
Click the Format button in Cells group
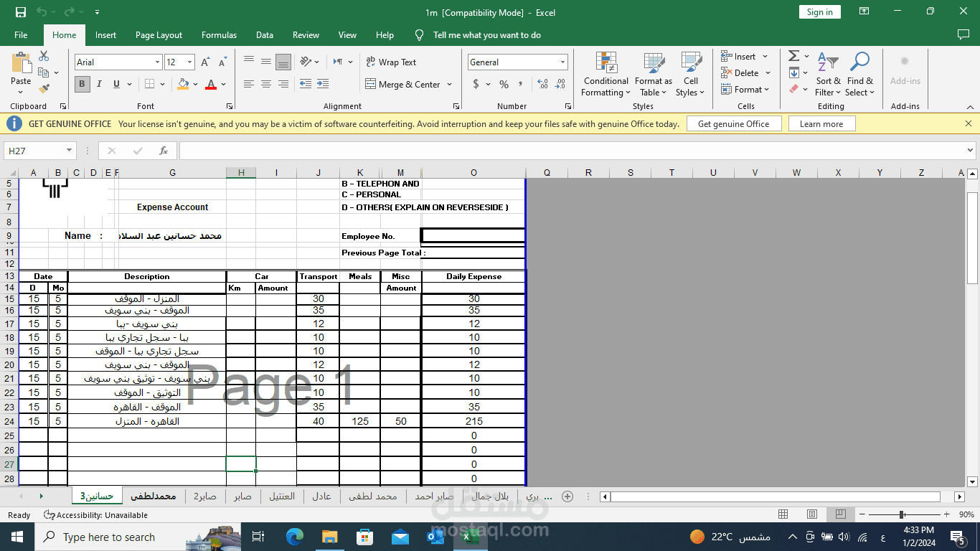point(745,89)
